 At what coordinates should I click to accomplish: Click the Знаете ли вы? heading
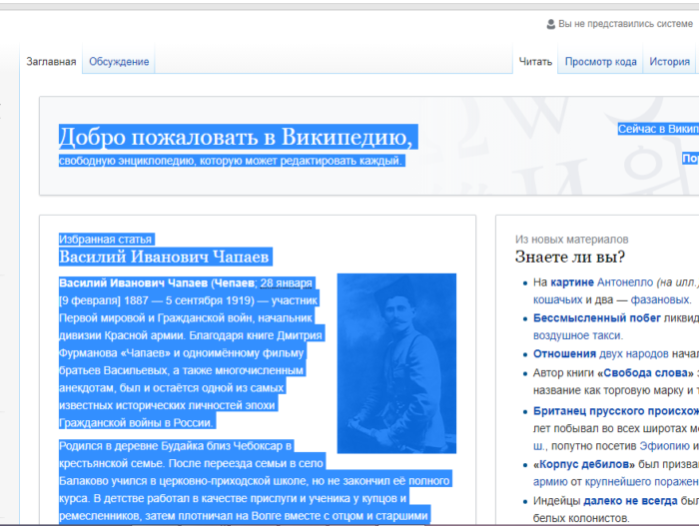pos(570,257)
